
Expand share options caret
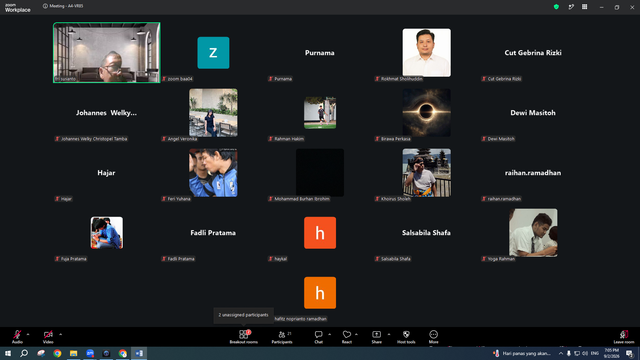point(389,334)
